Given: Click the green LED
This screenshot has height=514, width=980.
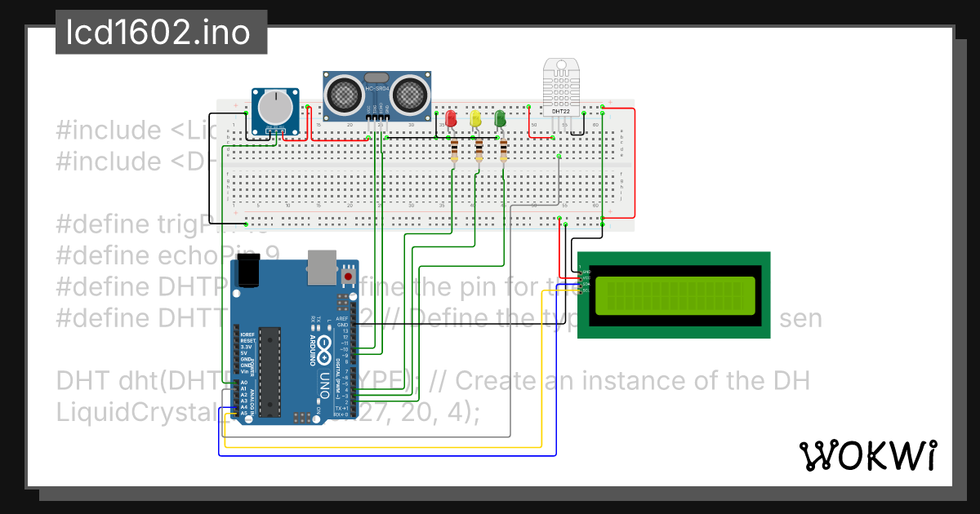Looking at the screenshot, I should point(501,120).
